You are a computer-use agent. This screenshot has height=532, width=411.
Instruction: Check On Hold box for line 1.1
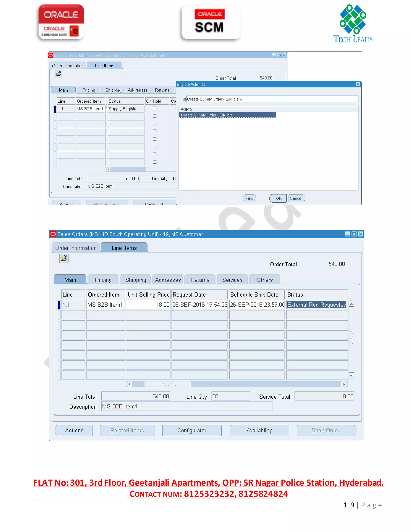point(155,108)
